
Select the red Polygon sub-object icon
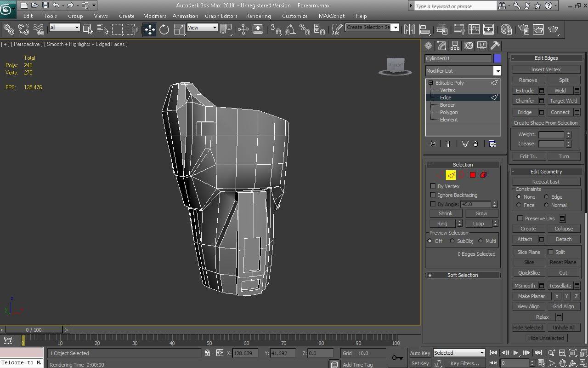click(472, 175)
